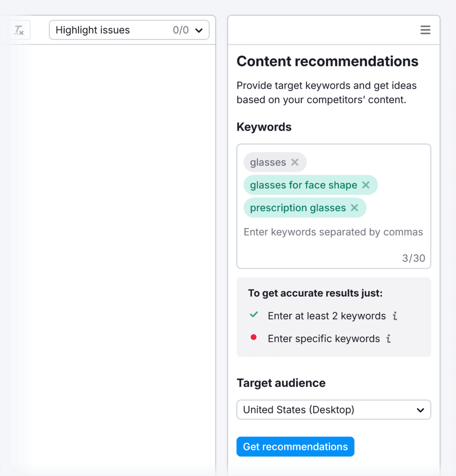Click the Highlight issues chevron arrow
The height and width of the screenshot is (476, 456).
[x=199, y=31]
